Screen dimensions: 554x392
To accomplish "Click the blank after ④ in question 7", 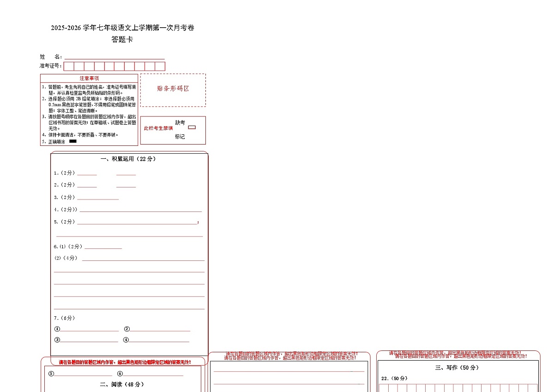I will pos(159,340).
